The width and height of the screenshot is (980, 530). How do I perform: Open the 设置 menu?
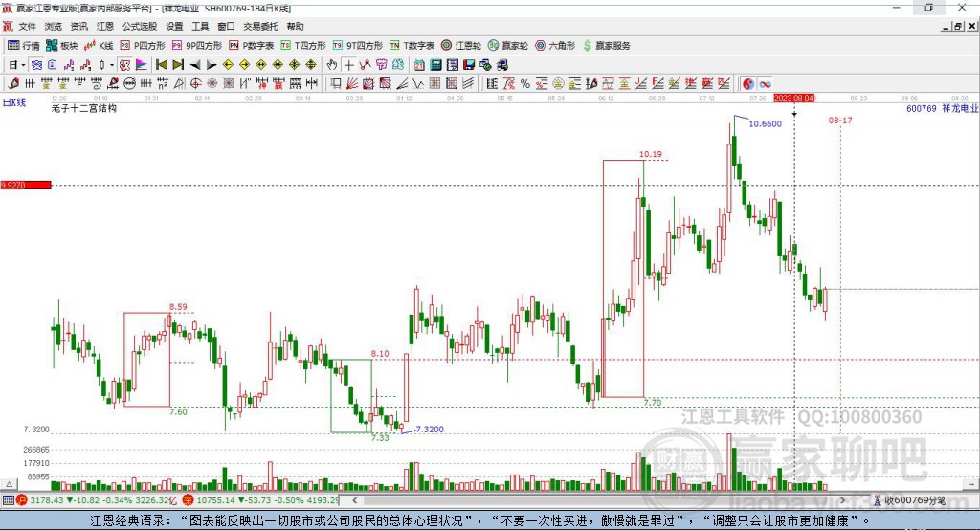pyautogui.click(x=174, y=26)
